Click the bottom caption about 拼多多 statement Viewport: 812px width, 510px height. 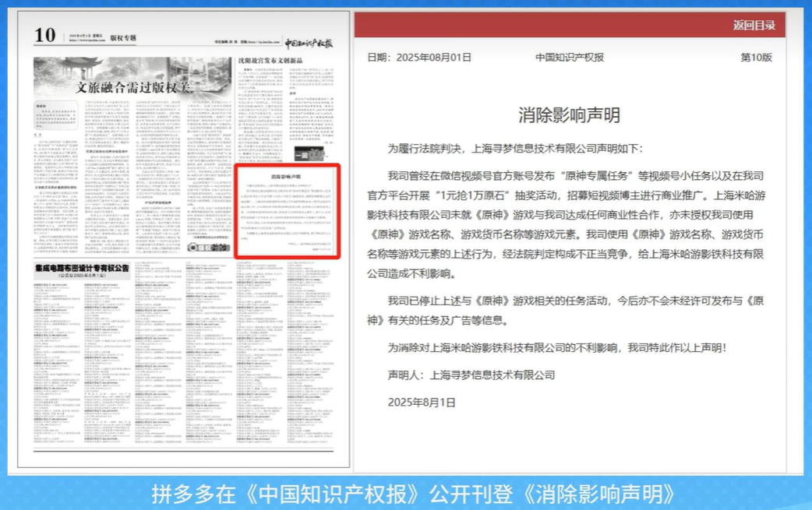click(413, 494)
